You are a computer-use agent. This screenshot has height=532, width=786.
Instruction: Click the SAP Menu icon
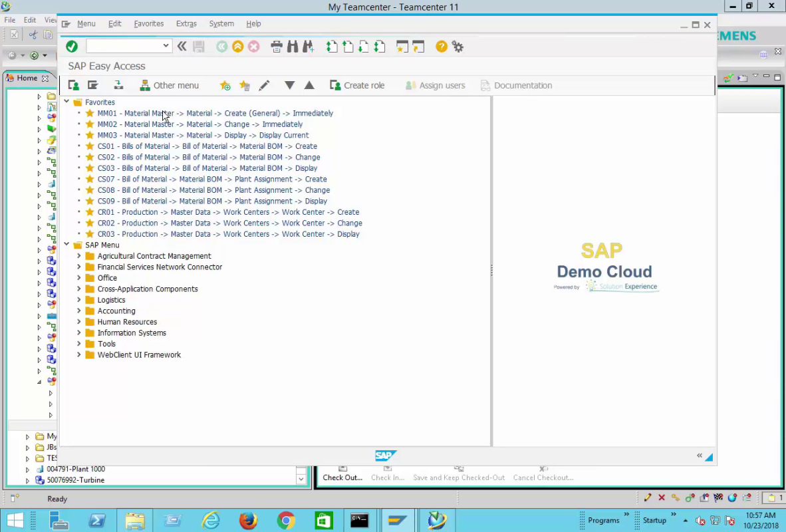92,85
